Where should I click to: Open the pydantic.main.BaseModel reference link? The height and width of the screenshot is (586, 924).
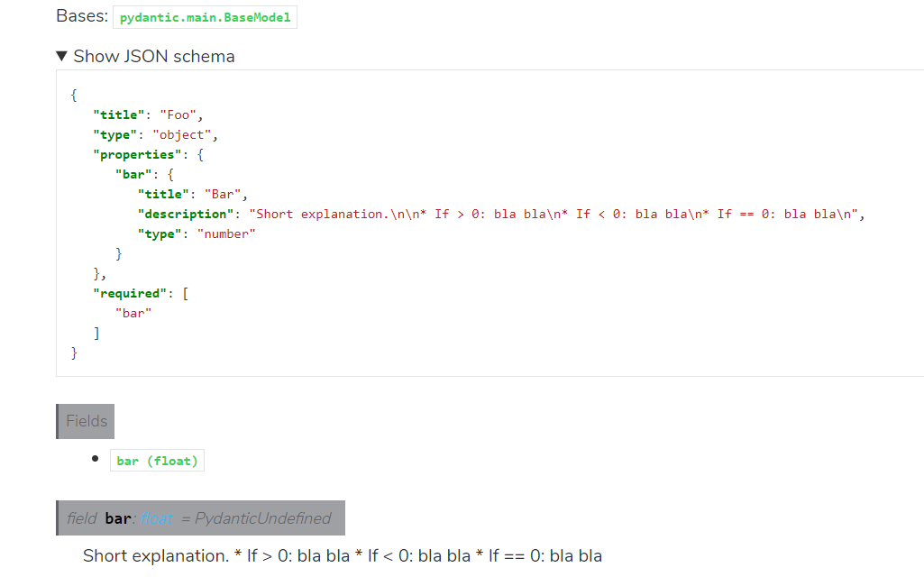(x=205, y=16)
